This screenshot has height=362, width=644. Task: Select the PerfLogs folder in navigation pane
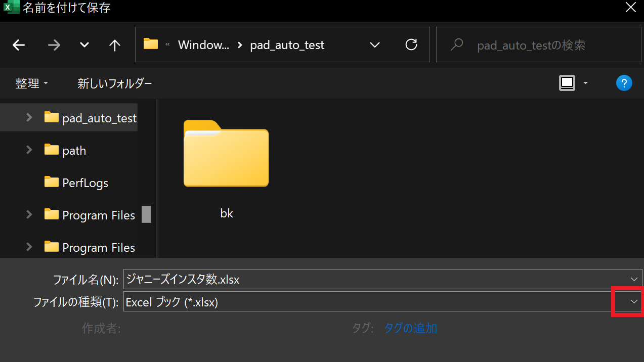84,183
